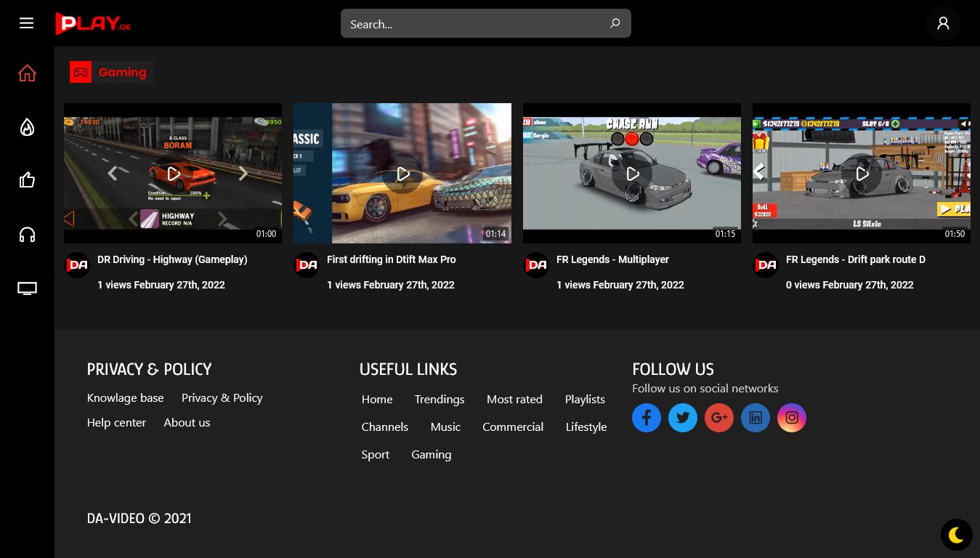Open Help center footer link
The image size is (980, 558).
coord(116,422)
